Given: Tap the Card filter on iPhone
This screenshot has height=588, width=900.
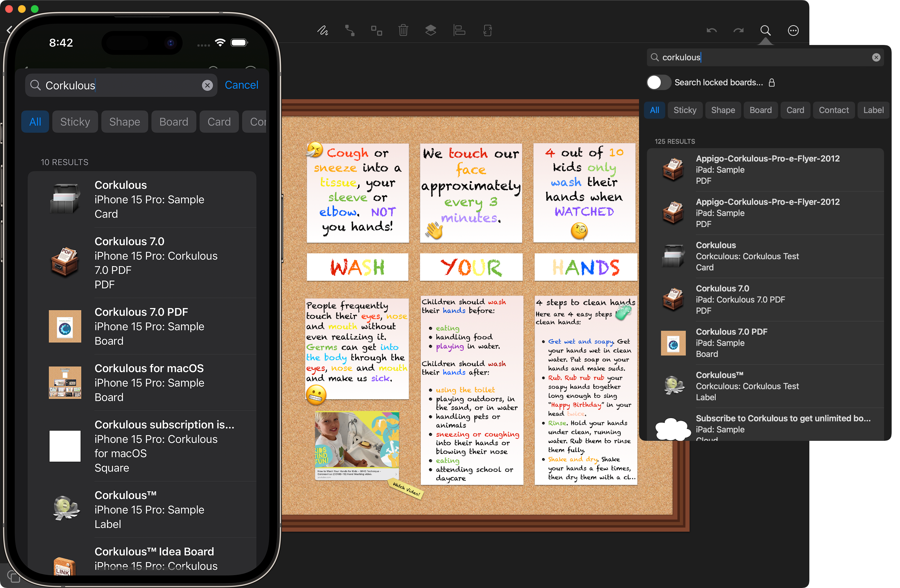Looking at the screenshot, I should click(x=219, y=122).
